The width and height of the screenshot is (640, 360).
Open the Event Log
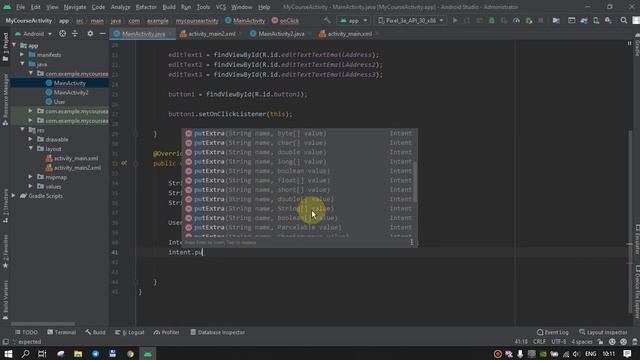click(x=553, y=332)
